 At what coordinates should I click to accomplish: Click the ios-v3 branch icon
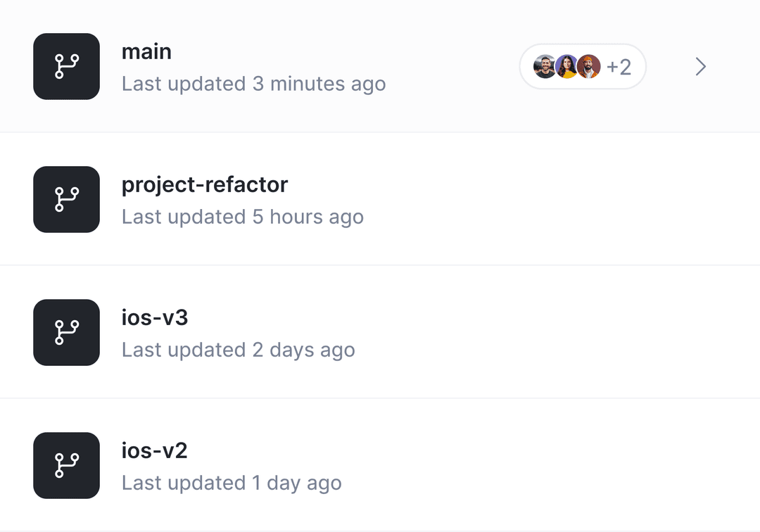(66, 332)
